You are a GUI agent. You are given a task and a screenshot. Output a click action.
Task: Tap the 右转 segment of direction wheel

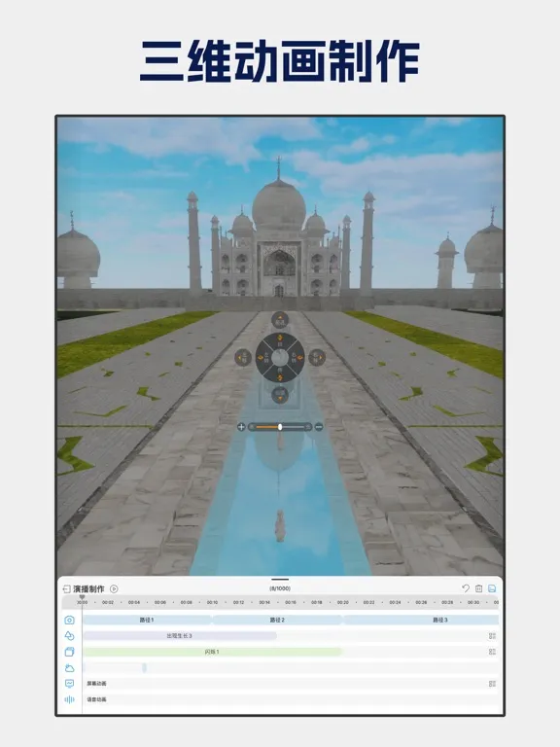(x=297, y=357)
